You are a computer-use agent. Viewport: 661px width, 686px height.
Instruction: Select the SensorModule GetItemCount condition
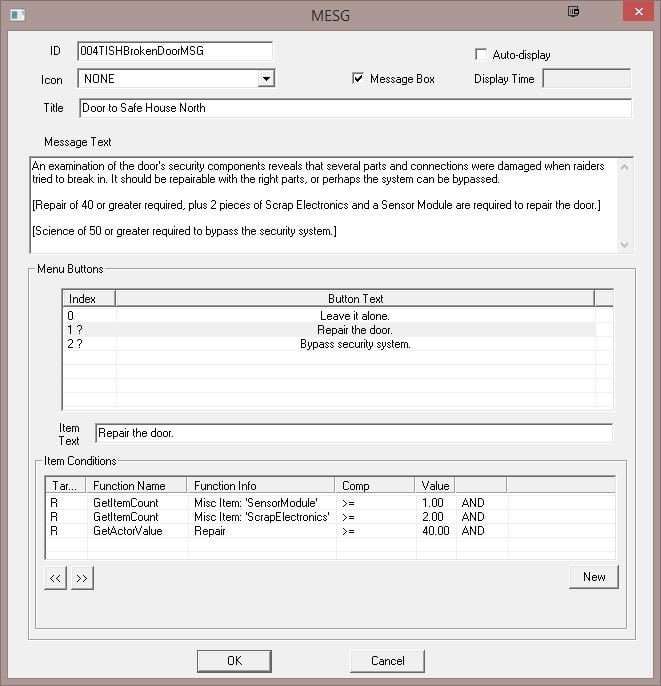[x=260, y=502]
